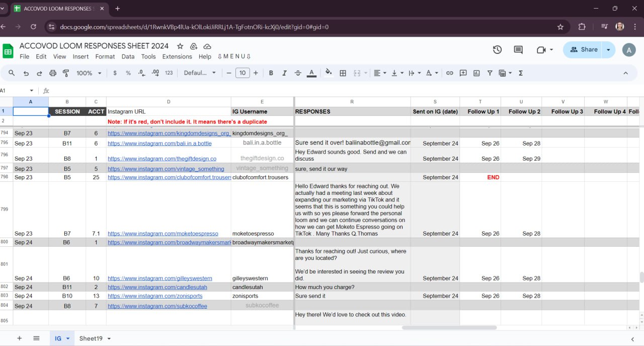
Task: Switch to the Sheet19 tab
Action: [91, 338]
